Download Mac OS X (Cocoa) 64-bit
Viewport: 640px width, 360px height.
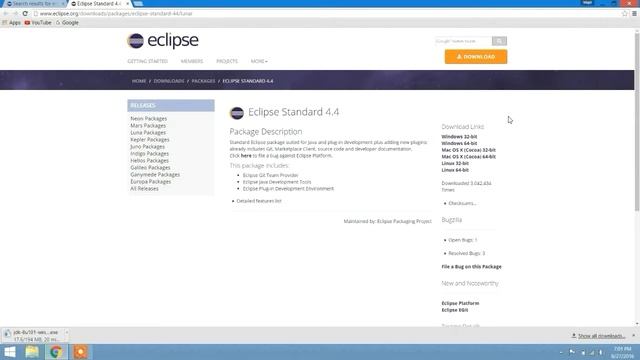point(469,157)
